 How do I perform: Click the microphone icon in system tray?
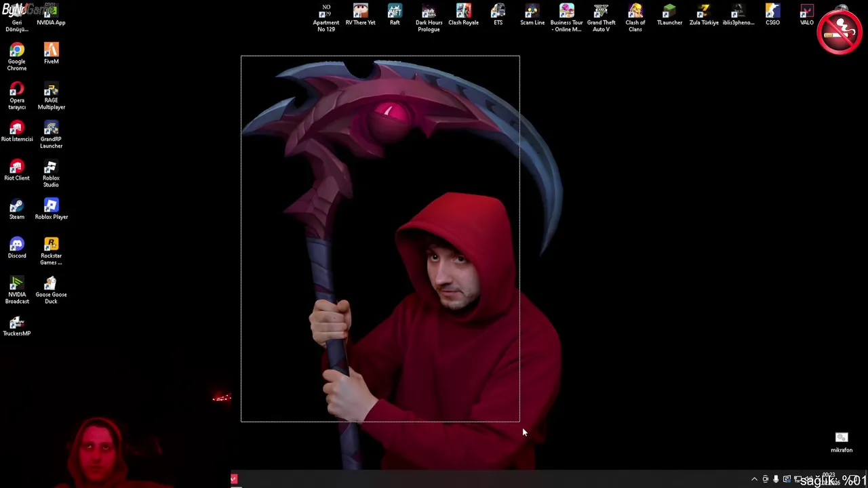(x=776, y=479)
